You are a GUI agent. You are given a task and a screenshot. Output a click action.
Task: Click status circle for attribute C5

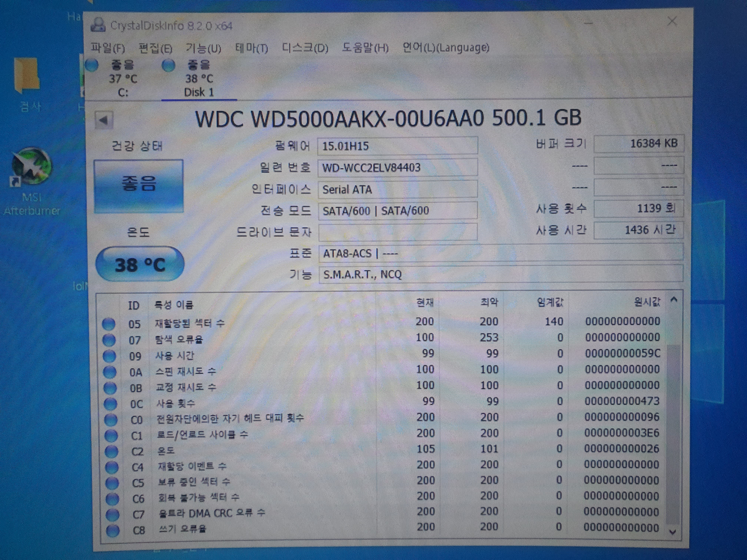tap(112, 483)
